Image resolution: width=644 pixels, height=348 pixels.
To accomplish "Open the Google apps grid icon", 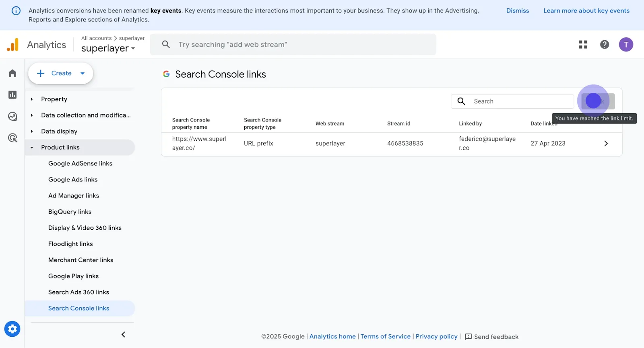I will [x=583, y=44].
